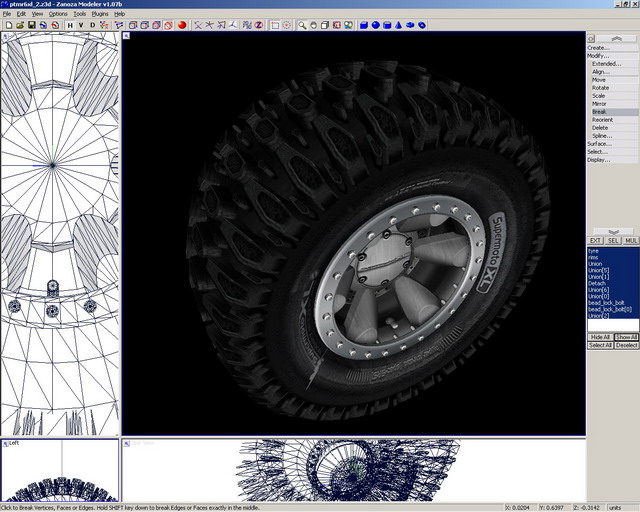The height and width of the screenshot is (512, 640).
Task: Expand the Surface... command group
Action: (x=599, y=143)
